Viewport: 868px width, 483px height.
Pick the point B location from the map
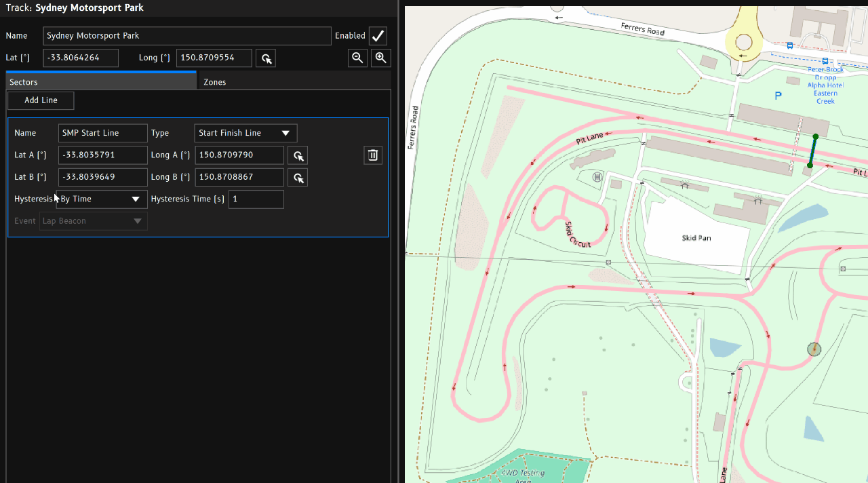(x=298, y=178)
